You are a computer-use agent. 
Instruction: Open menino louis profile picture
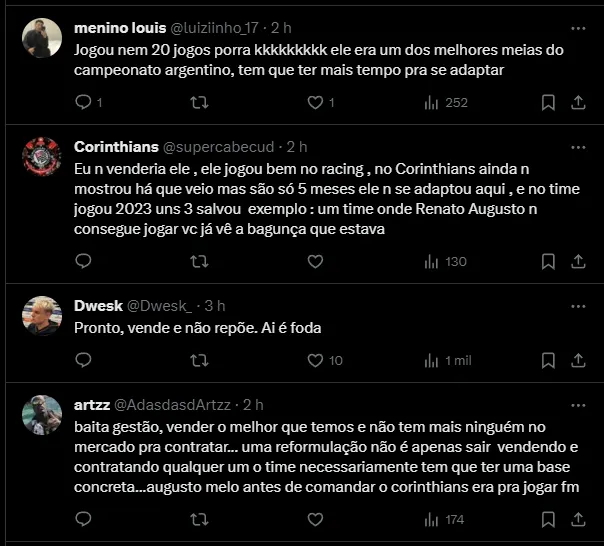pos(42,38)
